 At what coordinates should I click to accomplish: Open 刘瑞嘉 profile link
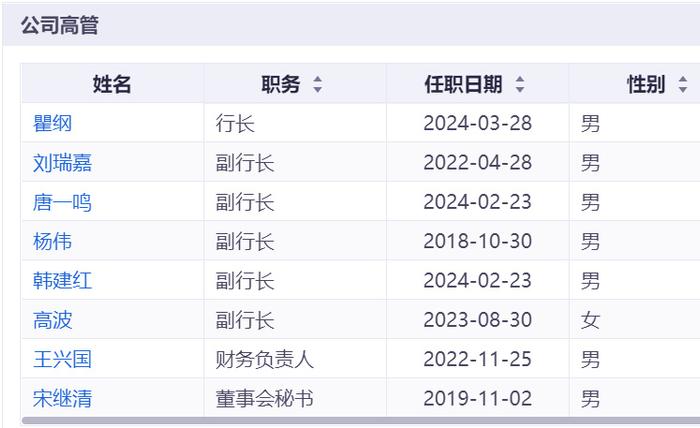(x=62, y=163)
